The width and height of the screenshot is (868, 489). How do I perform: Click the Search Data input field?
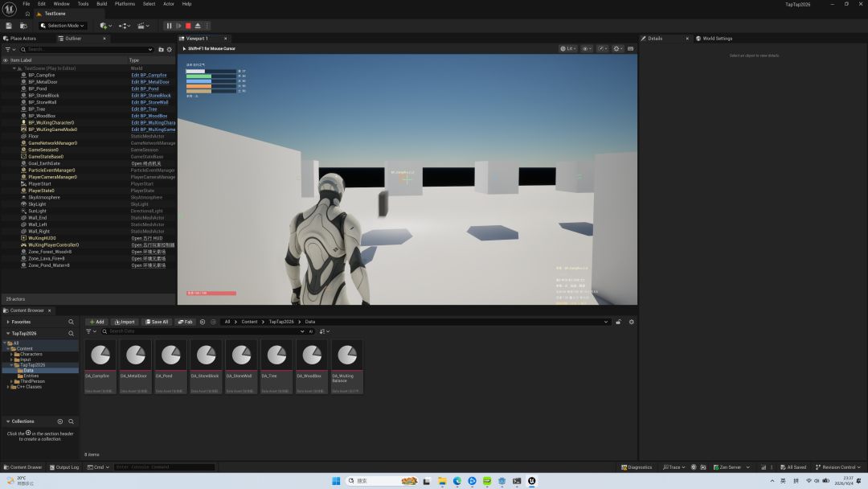[203, 331]
